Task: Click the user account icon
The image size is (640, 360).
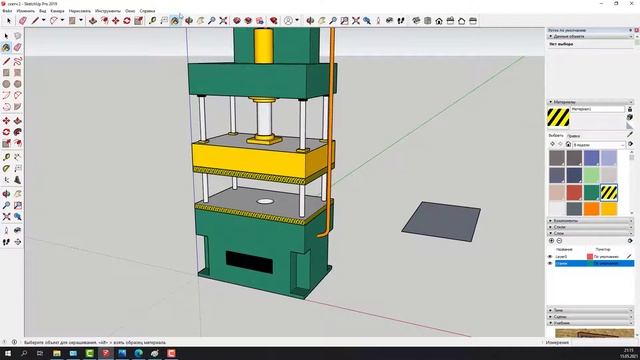Action: pos(288,20)
